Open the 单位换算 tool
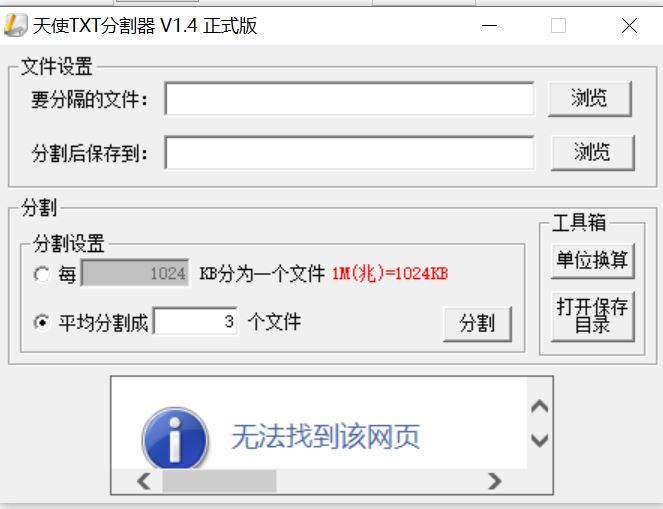Viewport: 663px width, 509px height. point(592,260)
